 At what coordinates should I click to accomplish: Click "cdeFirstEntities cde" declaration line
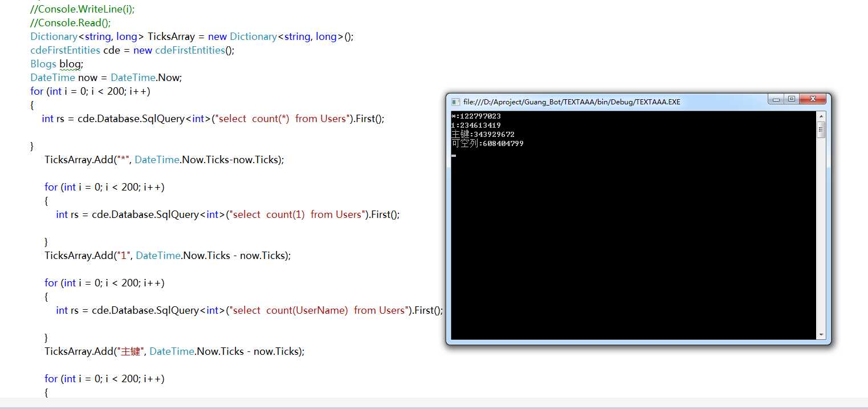[x=132, y=50]
